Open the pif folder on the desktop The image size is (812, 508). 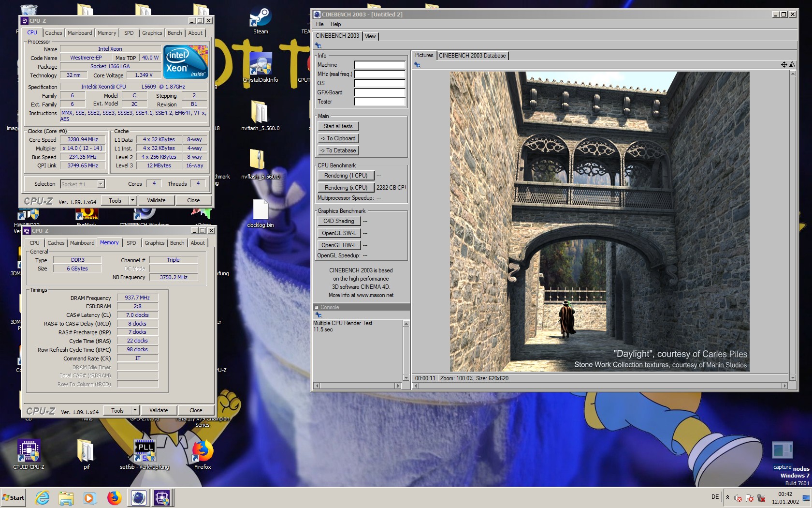(87, 454)
